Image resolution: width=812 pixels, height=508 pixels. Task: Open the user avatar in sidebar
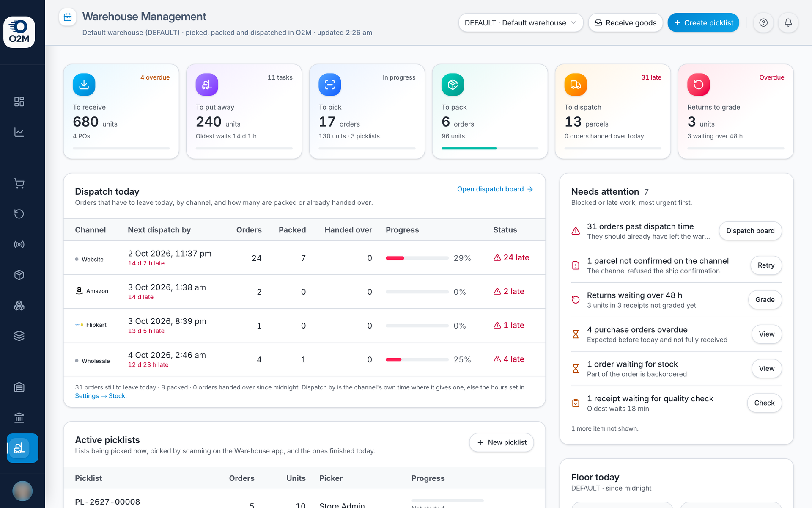tap(22, 491)
